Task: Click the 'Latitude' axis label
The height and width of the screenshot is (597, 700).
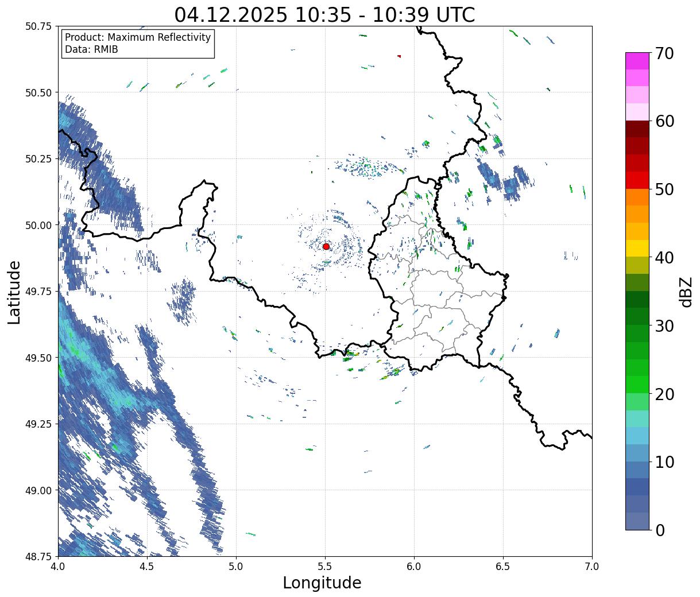Action: (14, 292)
